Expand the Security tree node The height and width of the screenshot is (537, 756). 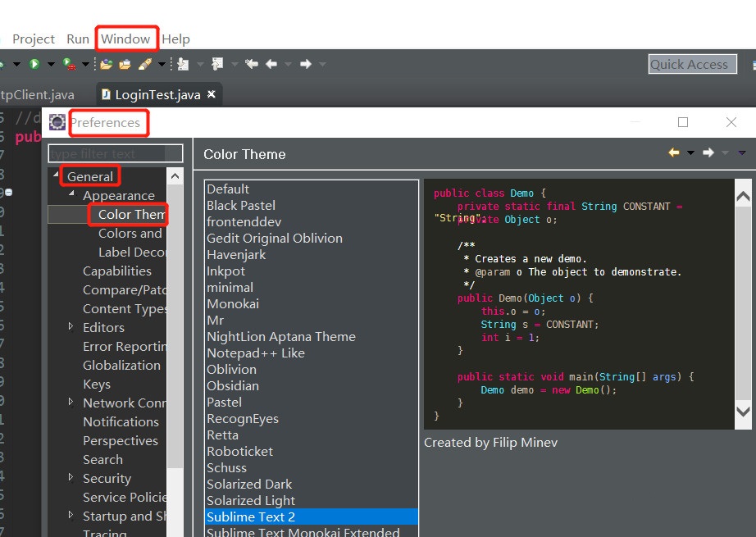pyautogui.click(x=71, y=477)
